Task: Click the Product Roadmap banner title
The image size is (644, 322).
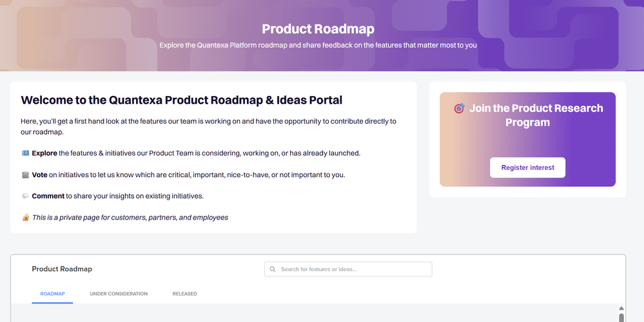Action: click(x=318, y=29)
